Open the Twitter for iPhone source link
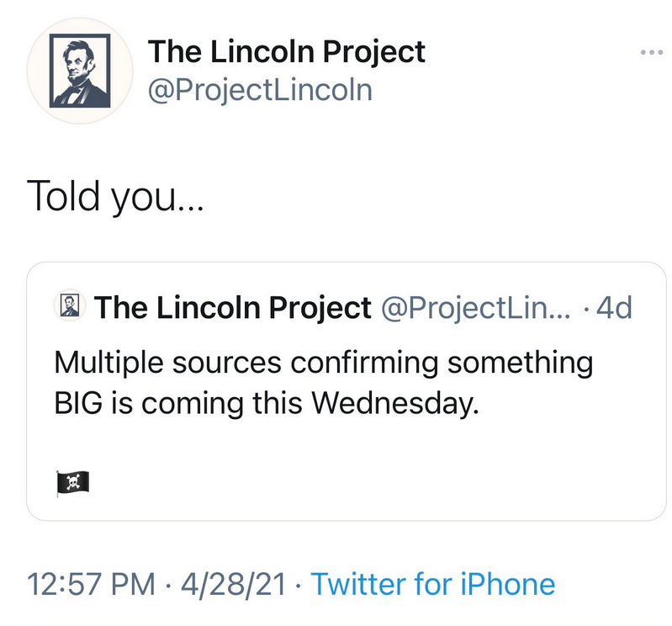The width and height of the screenshot is (672, 626). coord(433,584)
